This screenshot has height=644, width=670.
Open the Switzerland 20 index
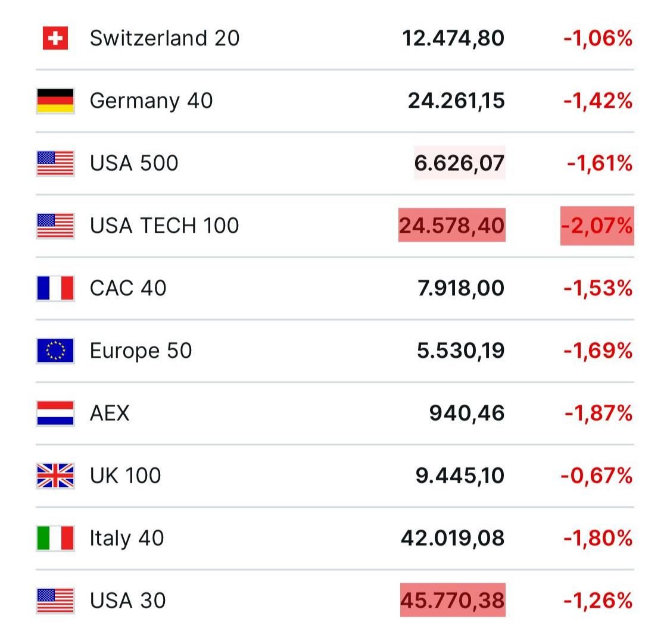point(164,39)
